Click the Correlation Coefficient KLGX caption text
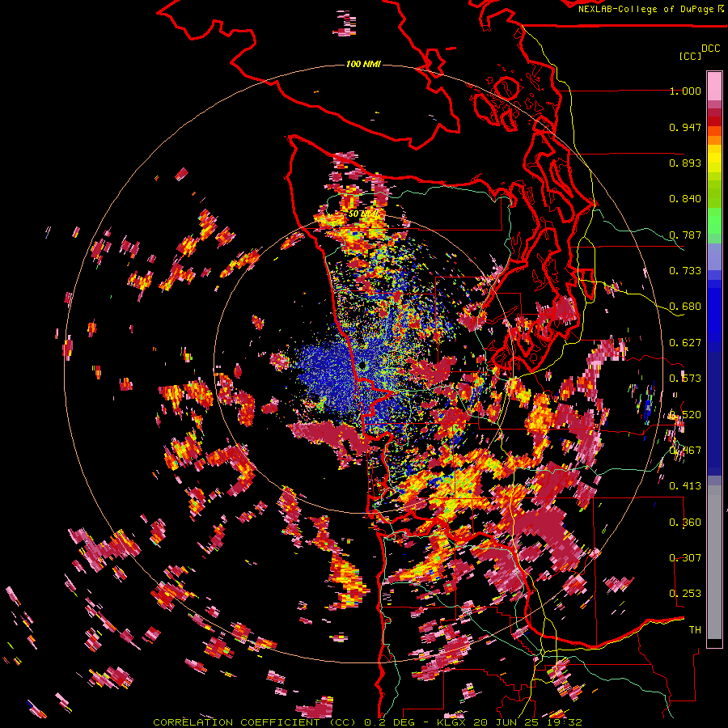Screen dimensions: 728x728 click(x=367, y=722)
